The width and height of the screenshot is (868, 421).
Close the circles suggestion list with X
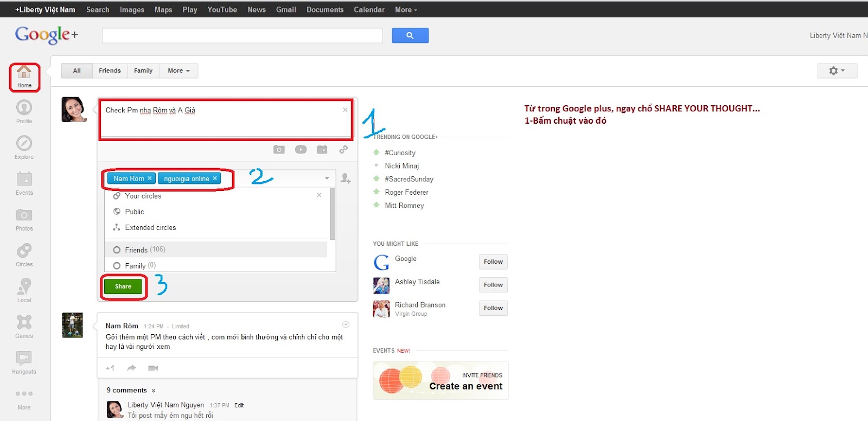tap(319, 195)
